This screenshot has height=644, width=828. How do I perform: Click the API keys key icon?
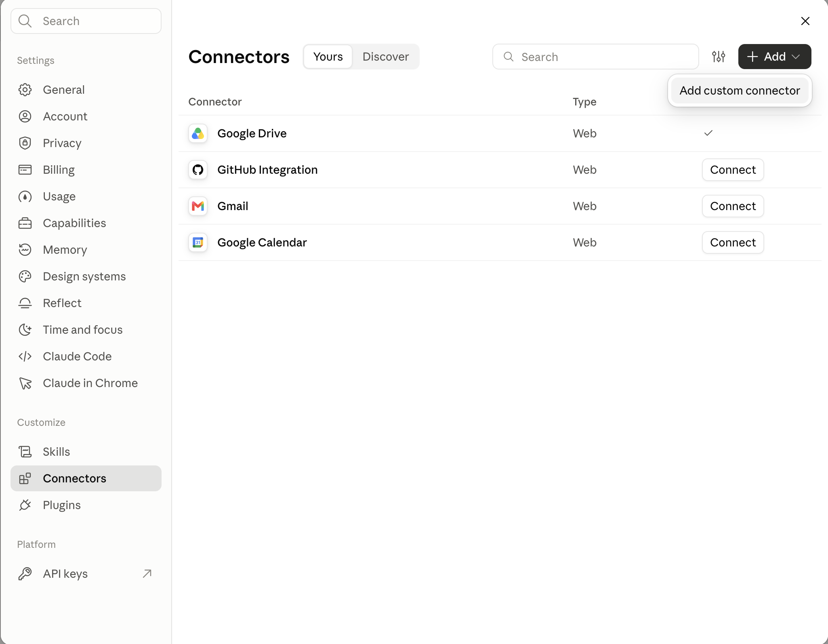pyautogui.click(x=25, y=574)
